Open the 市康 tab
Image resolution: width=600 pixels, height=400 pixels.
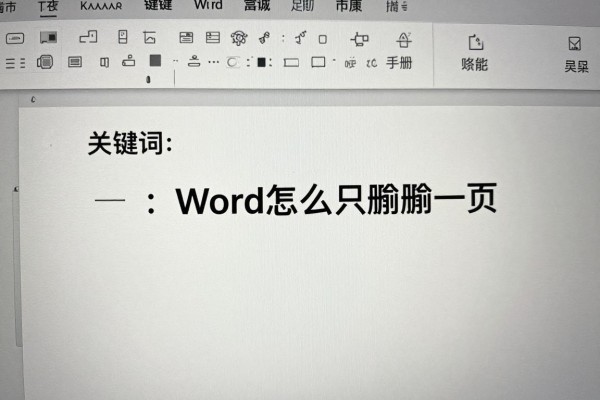coord(349,6)
